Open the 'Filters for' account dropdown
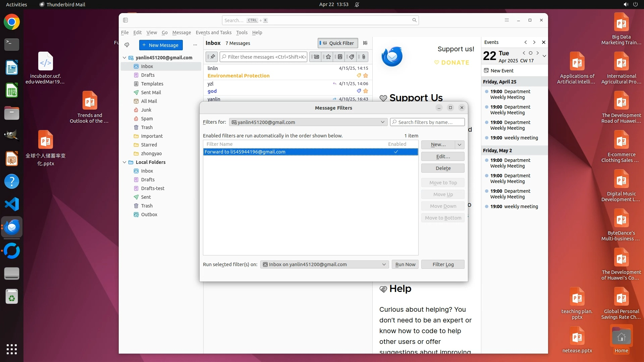Image resolution: width=644 pixels, height=362 pixels. (308, 122)
